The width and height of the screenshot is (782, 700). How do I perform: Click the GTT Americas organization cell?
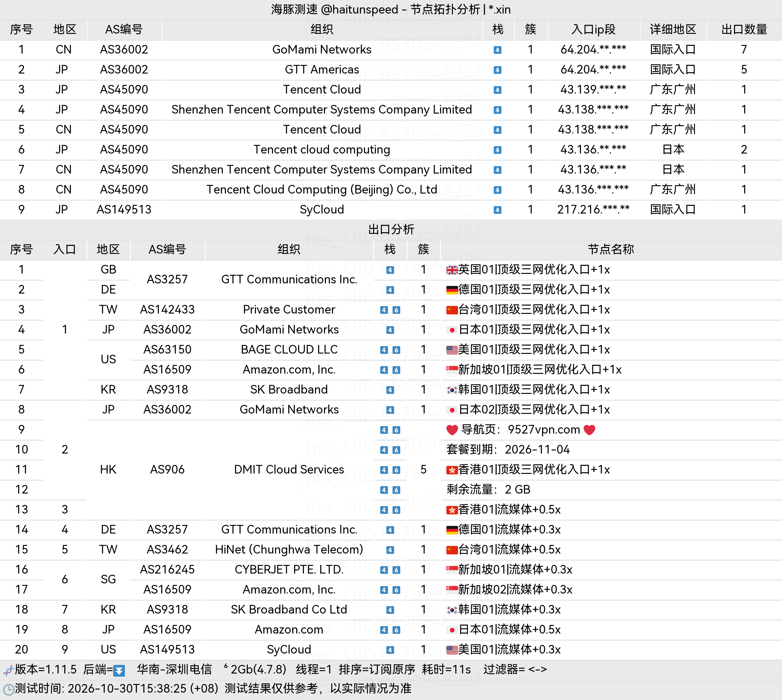click(x=322, y=70)
